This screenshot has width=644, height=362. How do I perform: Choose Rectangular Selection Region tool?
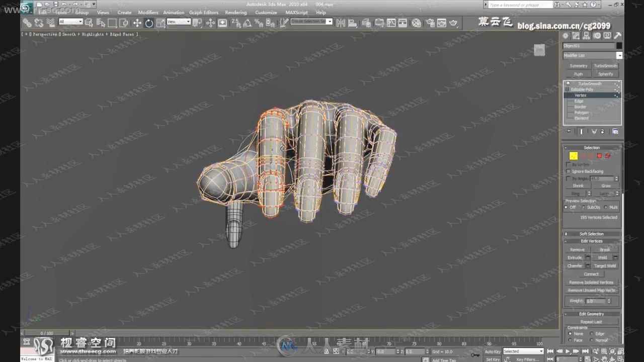pos(112,23)
